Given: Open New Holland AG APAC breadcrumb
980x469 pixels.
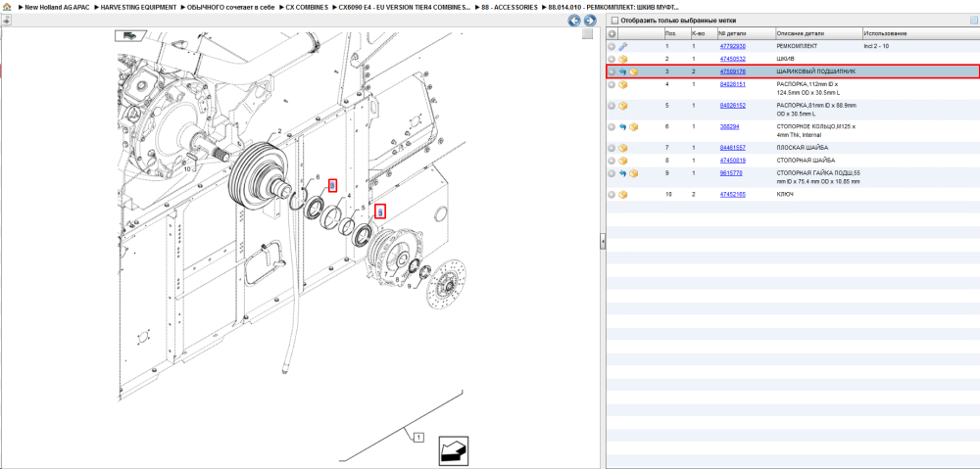Looking at the screenshot, I should (57, 7).
